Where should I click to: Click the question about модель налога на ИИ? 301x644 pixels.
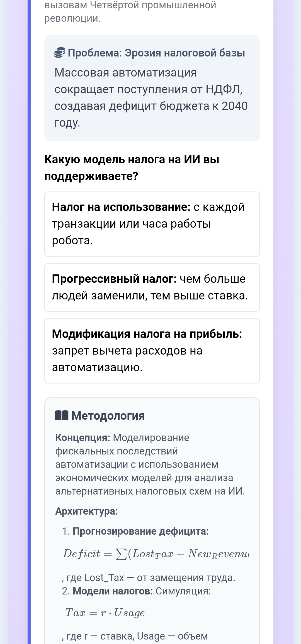coord(132,168)
